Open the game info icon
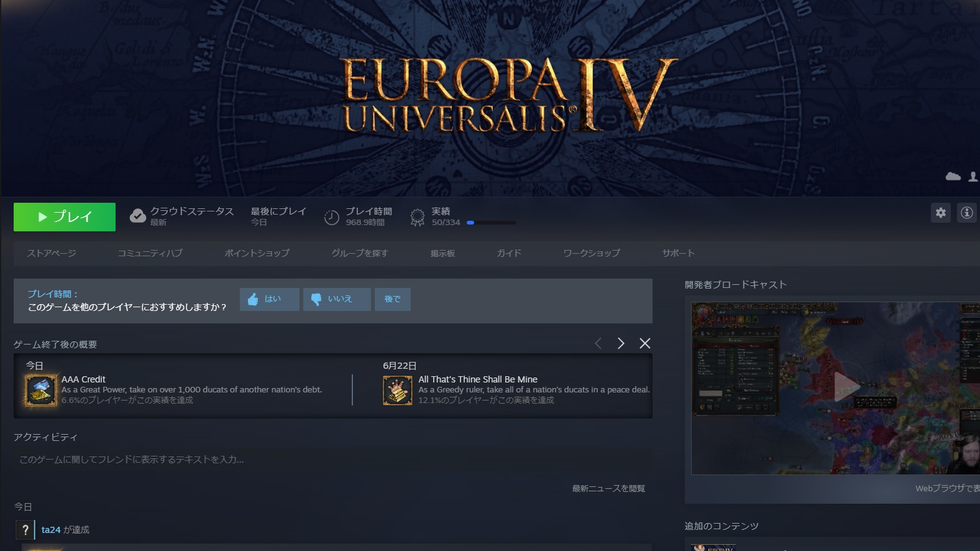This screenshot has height=551, width=980. coord(967,213)
